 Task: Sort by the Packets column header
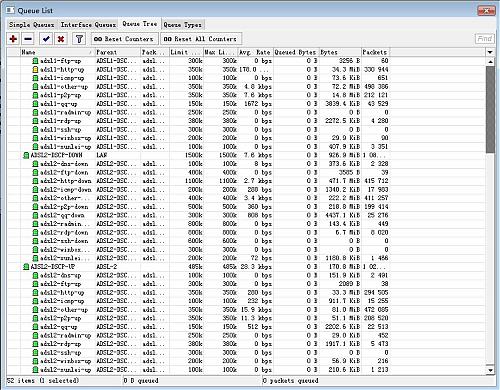(375, 52)
